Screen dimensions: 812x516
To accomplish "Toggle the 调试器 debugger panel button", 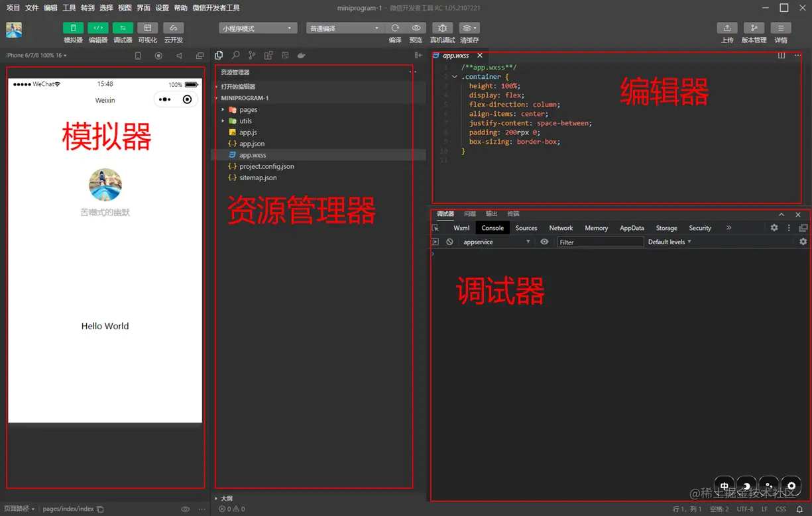I will tap(123, 28).
